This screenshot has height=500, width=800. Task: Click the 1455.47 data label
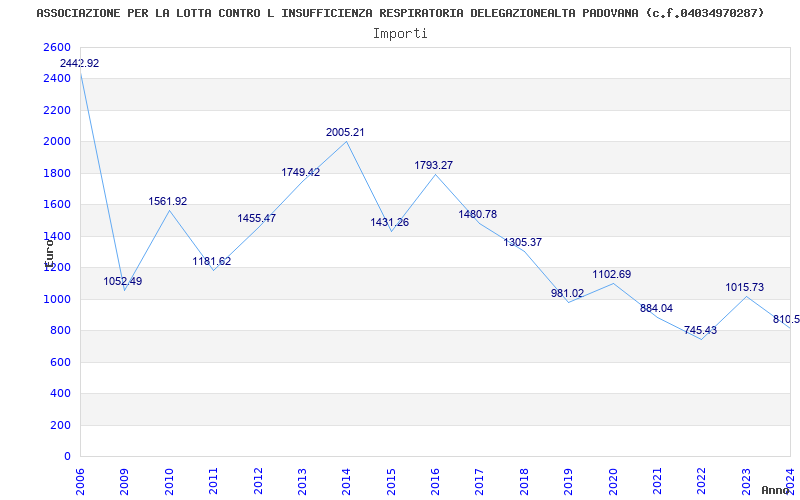[257, 218]
